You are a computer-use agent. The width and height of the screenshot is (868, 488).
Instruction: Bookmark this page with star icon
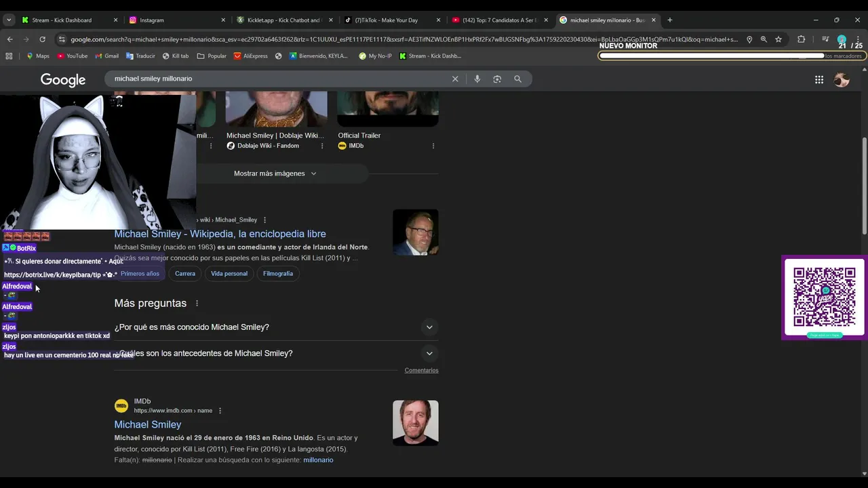[x=778, y=39]
